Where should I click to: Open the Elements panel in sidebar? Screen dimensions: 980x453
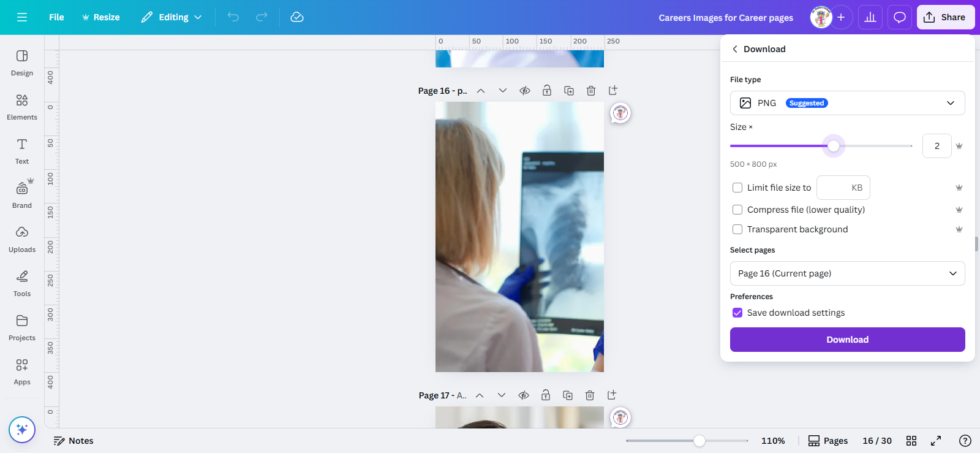(22, 107)
